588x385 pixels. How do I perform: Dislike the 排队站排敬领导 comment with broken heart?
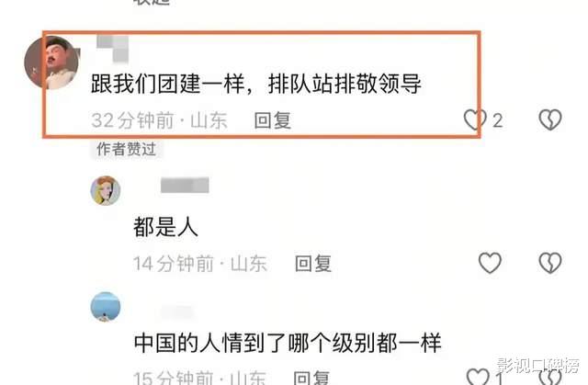pos(550,119)
